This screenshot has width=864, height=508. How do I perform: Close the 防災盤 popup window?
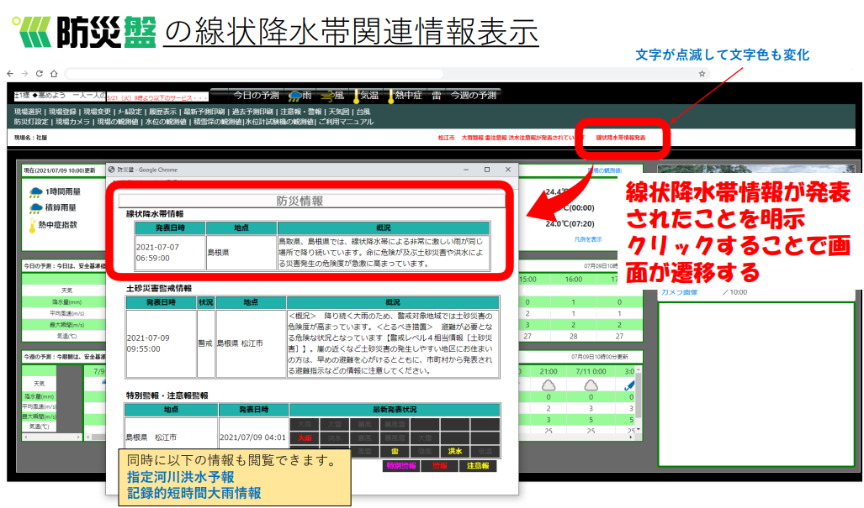[508, 170]
